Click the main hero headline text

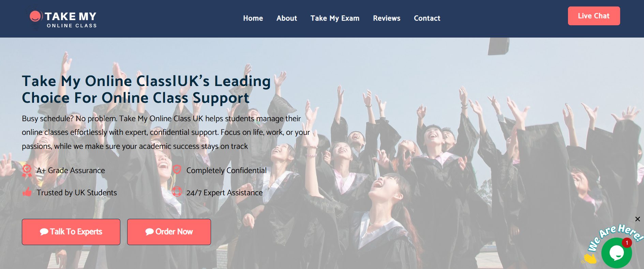[x=146, y=89]
